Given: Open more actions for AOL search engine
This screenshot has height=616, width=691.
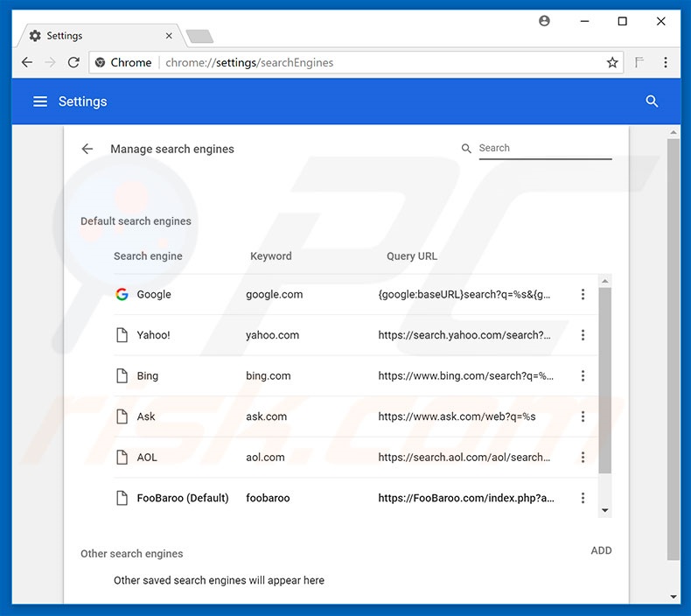Looking at the screenshot, I should pos(583,458).
